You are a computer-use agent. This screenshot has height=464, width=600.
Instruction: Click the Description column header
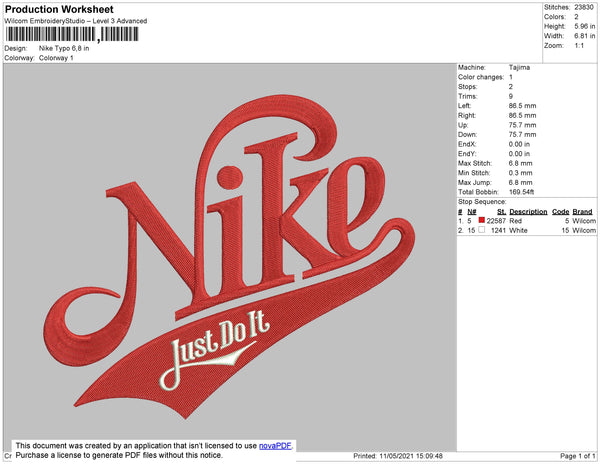(528, 212)
